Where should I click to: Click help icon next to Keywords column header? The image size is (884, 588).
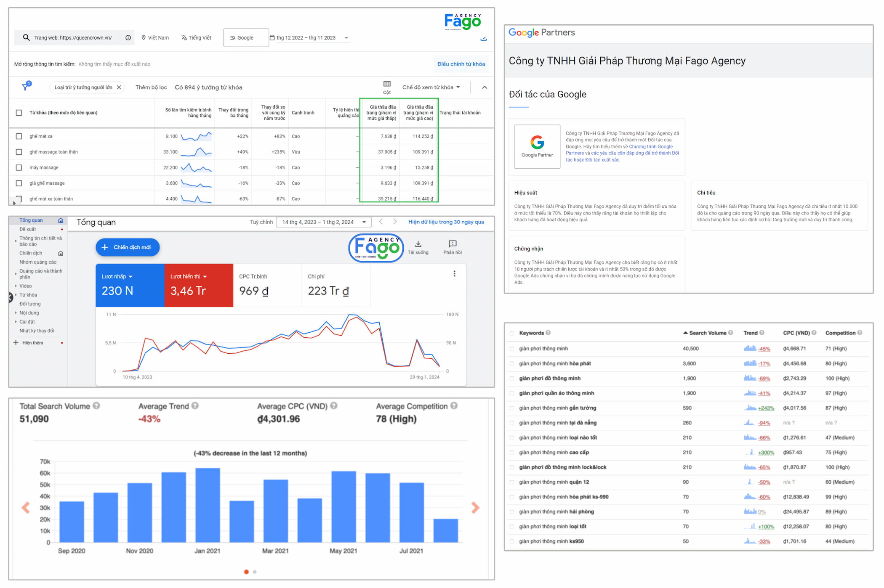tap(548, 333)
